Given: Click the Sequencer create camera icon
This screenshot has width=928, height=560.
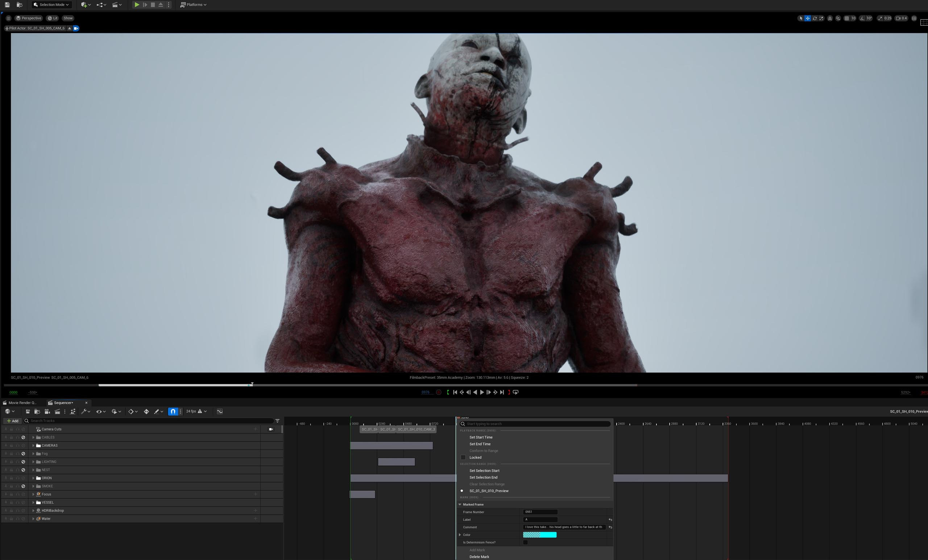Looking at the screenshot, I should tap(47, 411).
